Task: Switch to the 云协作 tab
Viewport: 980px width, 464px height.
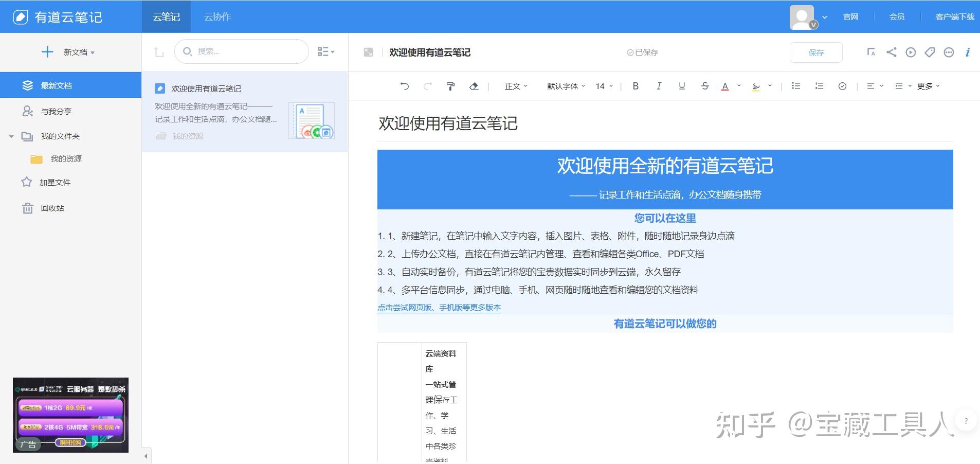Action: click(217, 16)
